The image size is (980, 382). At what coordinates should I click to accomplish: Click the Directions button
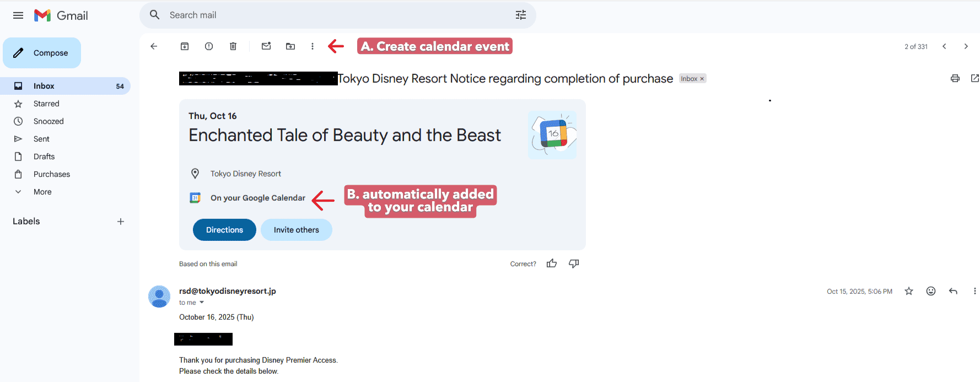tap(224, 230)
